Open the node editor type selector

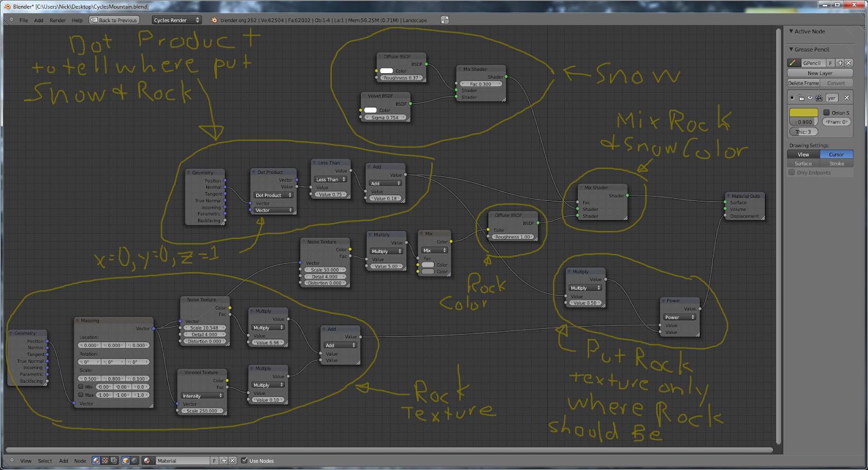[11, 461]
